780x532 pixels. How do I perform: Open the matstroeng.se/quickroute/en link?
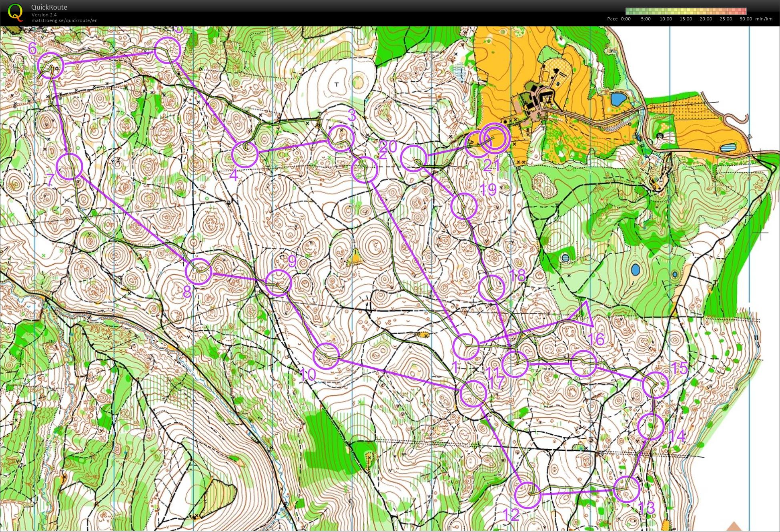pyautogui.click(x=64, y=20)
